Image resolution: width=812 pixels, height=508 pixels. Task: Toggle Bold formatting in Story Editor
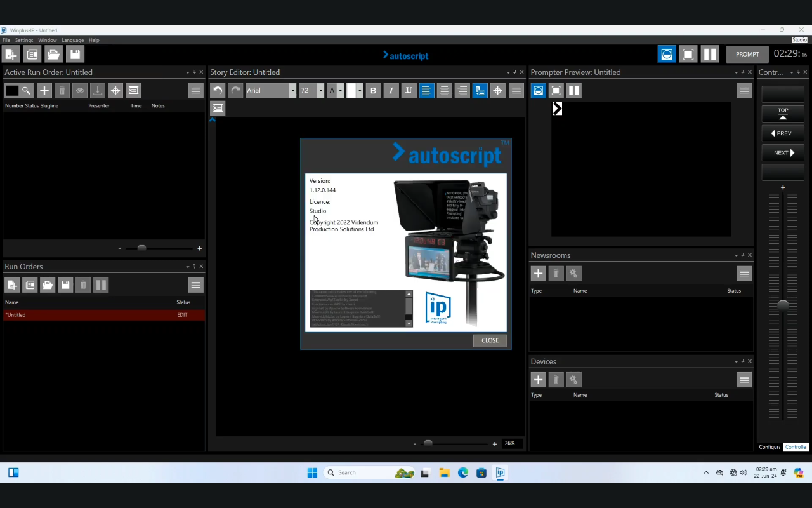(373, 90)
